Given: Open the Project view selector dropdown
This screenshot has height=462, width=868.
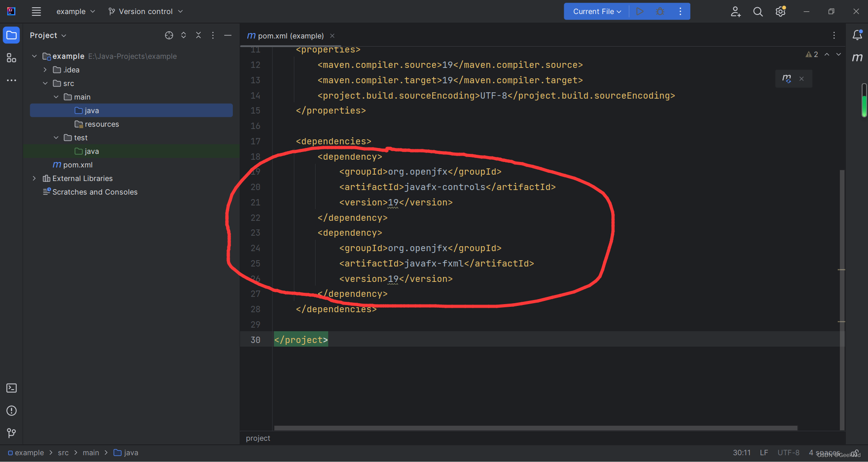Looking at the screenshot, I should [x=48, y=35].
